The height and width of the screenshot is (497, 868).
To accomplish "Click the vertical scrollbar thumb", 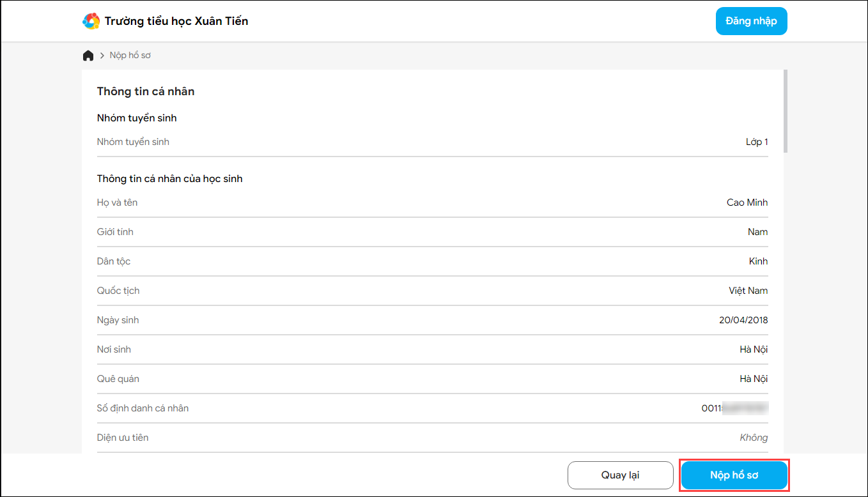I will pos(786,111).
